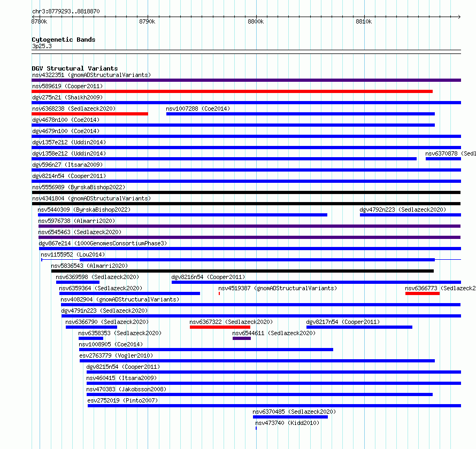Image resolution: width=476 pixels, height=449 pixels.
Task: Open the dgv8217n54 Cooper2011 label
Action: [x=343, y=322]
